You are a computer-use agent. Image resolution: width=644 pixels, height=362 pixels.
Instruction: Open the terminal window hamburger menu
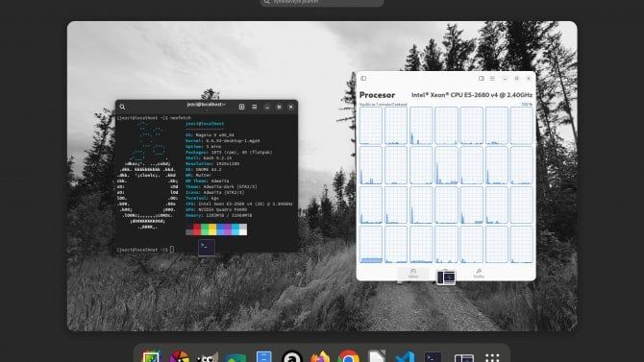254,107
